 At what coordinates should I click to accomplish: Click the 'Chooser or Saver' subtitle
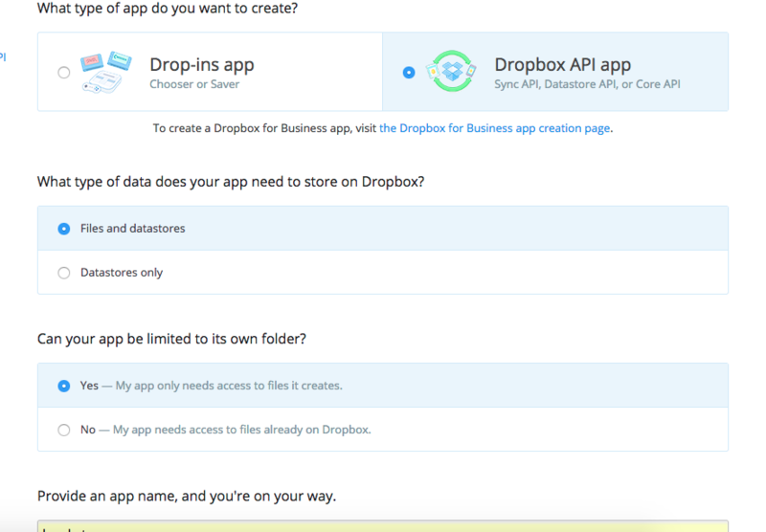pyautogui.click(x=194, y=84)
